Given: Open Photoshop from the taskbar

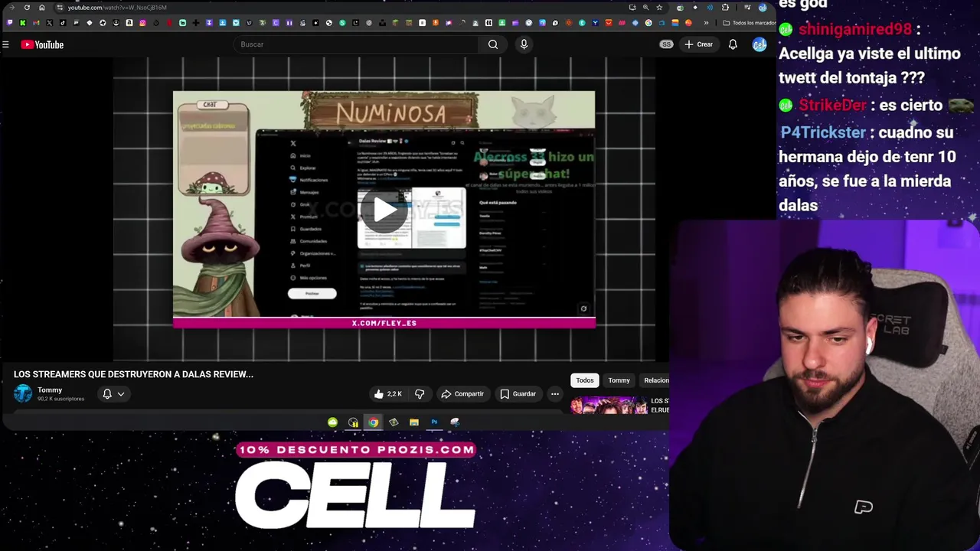Looking at the screenshot, I should click(x=434, y=422).
